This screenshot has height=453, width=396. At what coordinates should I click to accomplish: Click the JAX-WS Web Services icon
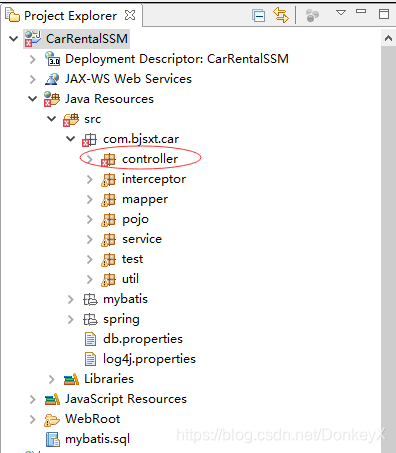(x=52, y=79)
